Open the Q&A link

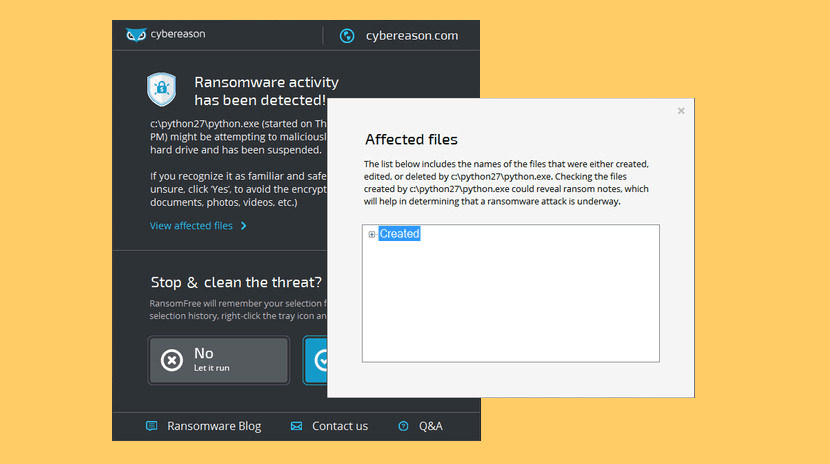[430, 426]
